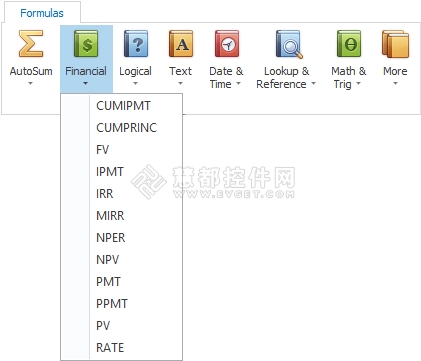Click the Math & Trig label
The width and height of the screenshot is (421, 361).
349,77
